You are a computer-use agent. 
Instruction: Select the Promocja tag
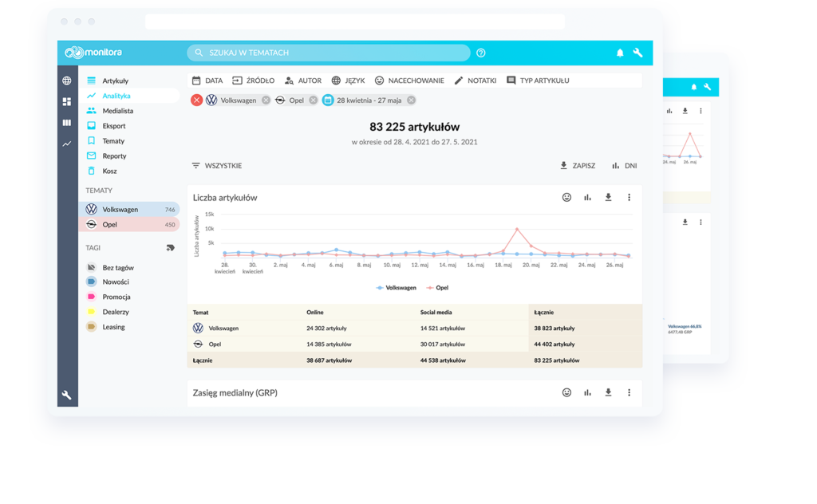pos(109,297)
